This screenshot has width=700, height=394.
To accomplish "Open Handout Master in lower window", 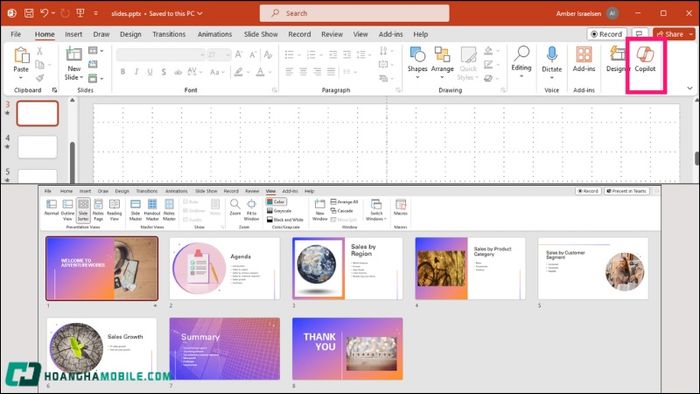I will pyautogui.click(x=152, y=209).
